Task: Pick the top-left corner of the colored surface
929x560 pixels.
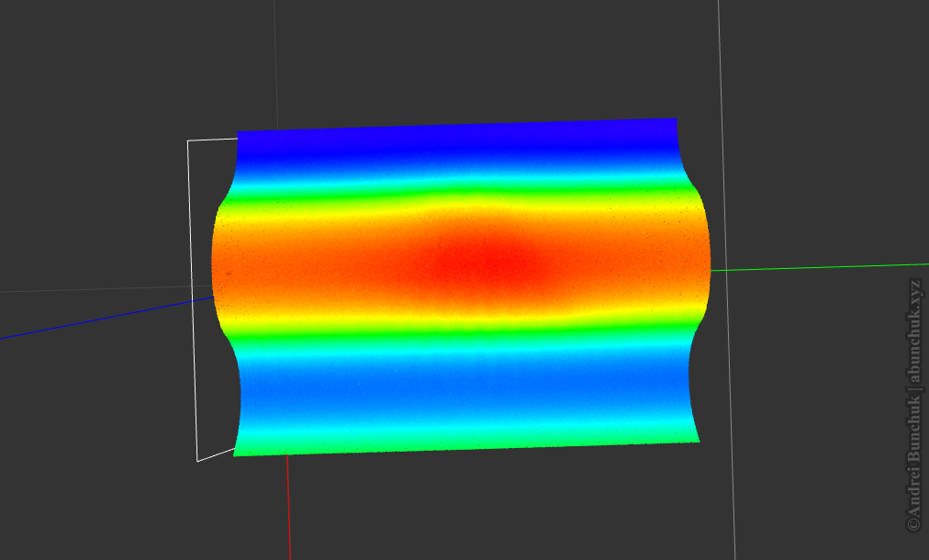Action: [240, 134]
